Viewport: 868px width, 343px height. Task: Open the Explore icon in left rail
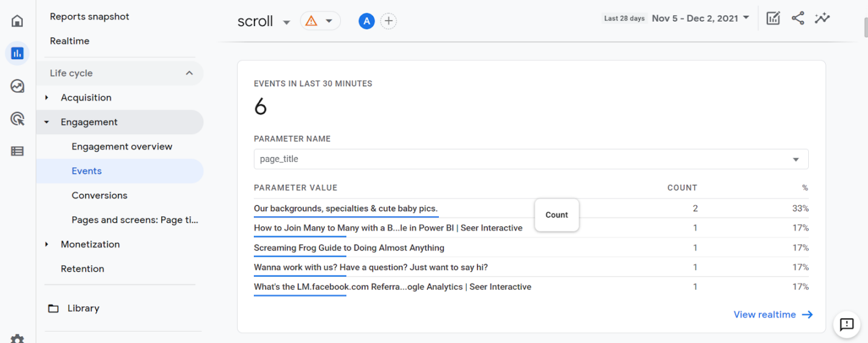tap(18, 86)
